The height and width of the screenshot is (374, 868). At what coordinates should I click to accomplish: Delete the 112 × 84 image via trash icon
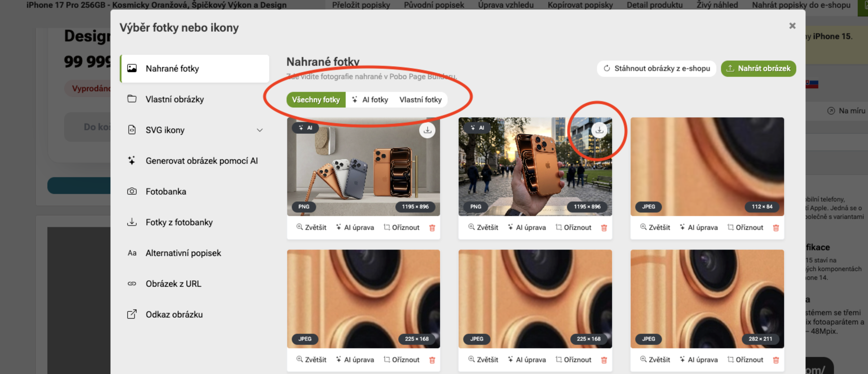click(776, 228)
